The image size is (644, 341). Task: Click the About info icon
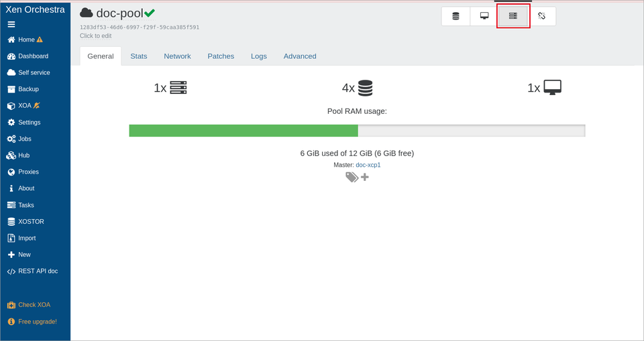pyautogui.click(x=11, y=188)
